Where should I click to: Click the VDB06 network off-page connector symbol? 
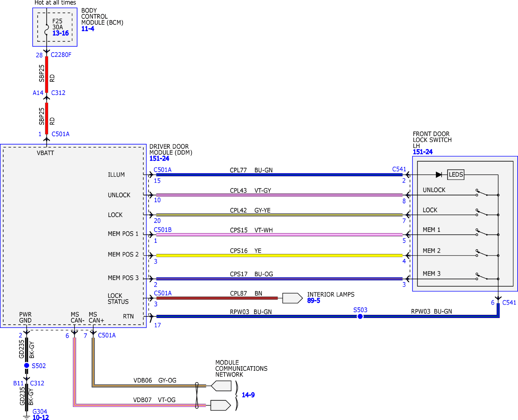pos(221,386)
